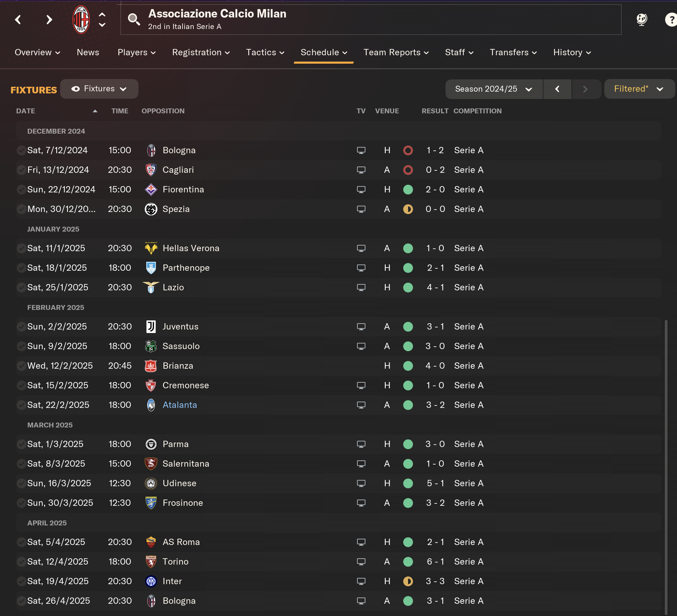This screenshot has width=677, height=616.
Task: Click the TV icon on Juventus row
Action: pos(361,326)
